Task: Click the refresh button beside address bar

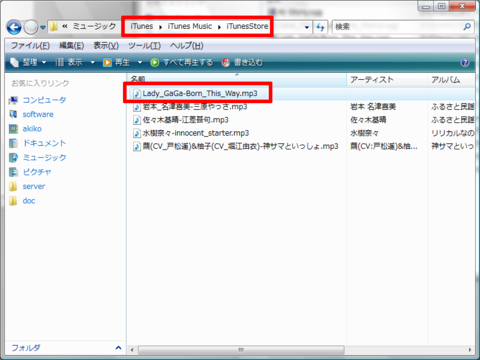Action: pos(320,27)
